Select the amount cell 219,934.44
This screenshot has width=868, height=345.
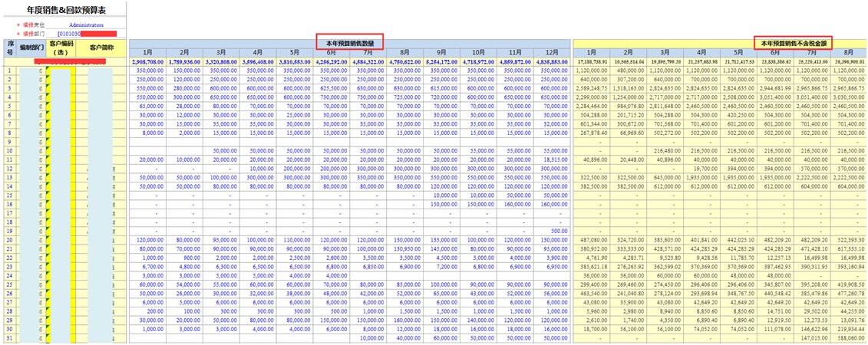[x=849, y=328]
